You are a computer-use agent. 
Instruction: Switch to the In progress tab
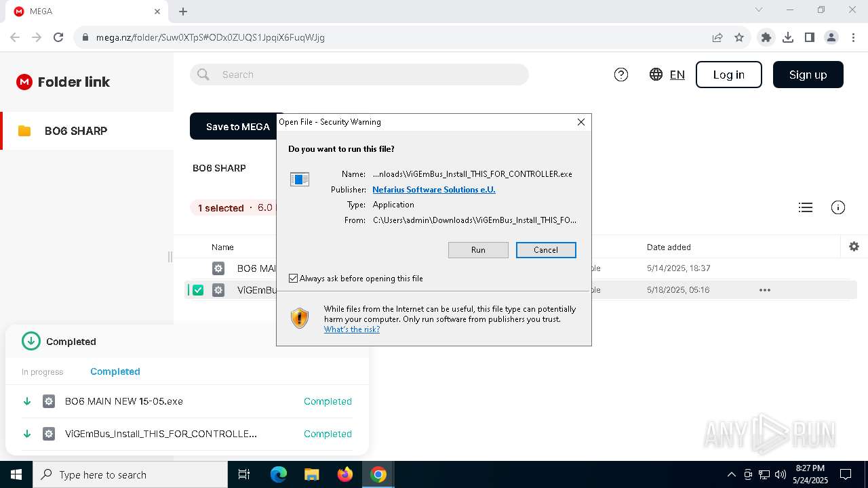[x=42, y=372]
